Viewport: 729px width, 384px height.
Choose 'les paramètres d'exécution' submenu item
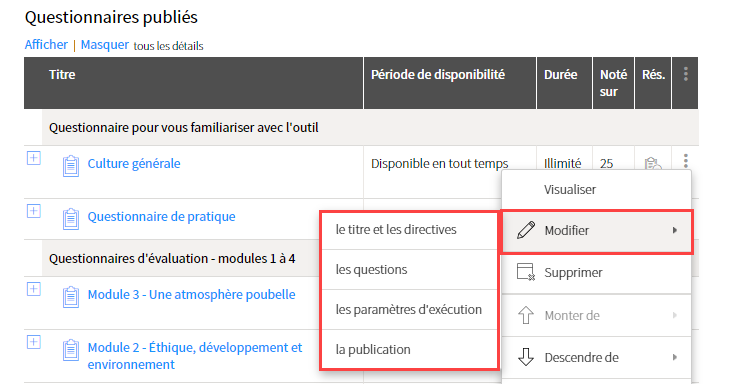[409, 310]
